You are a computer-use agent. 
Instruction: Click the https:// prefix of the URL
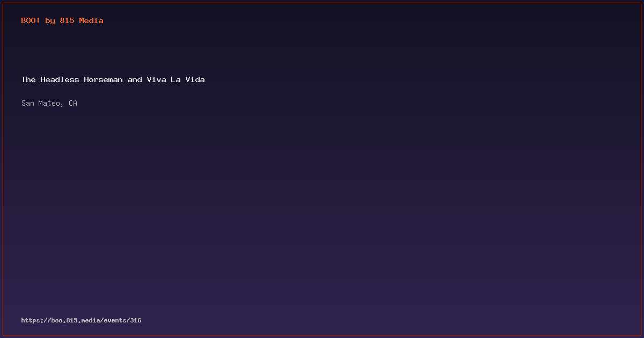36,320
